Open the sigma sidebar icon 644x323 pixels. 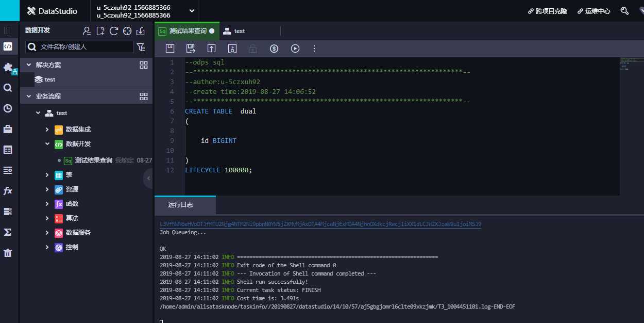[8, 232]
